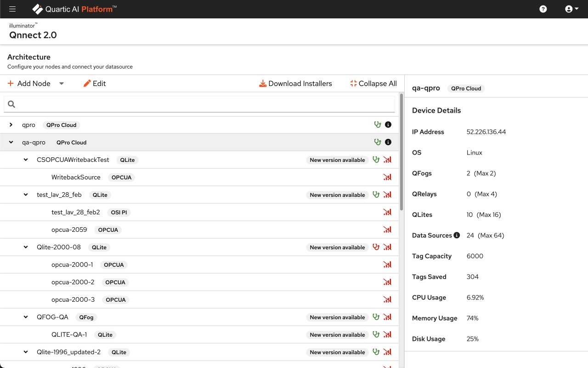
Task: Select the opcua-2059 tree row
Action: pyautogui.click(x=199, y=230)
